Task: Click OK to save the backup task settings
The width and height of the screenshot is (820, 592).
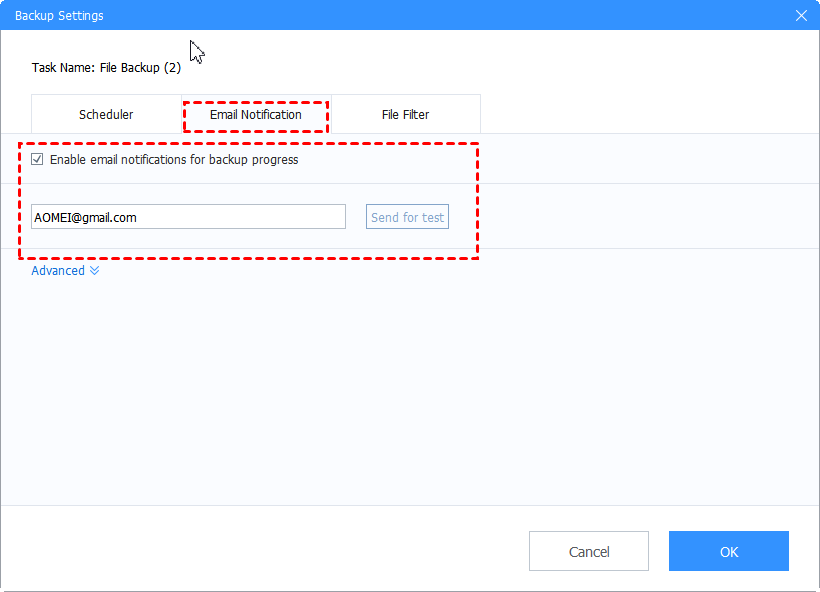Action: 728,551
